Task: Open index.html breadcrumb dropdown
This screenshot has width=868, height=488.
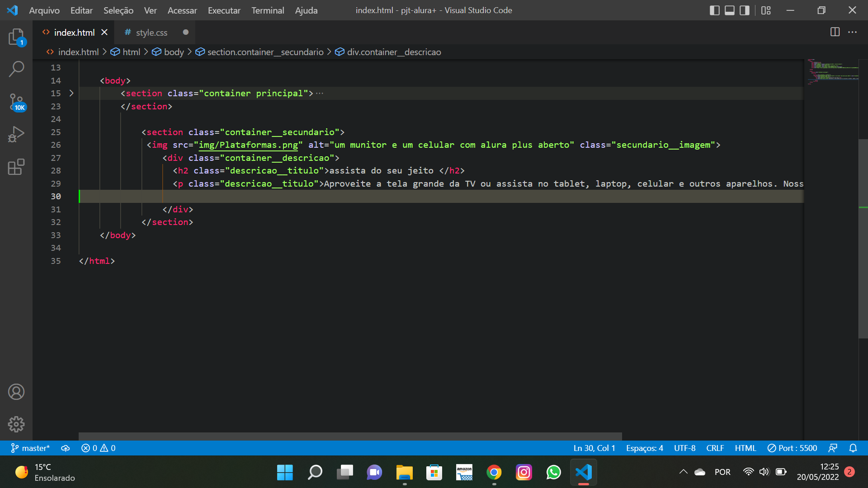Action: (x=72, y=52)
